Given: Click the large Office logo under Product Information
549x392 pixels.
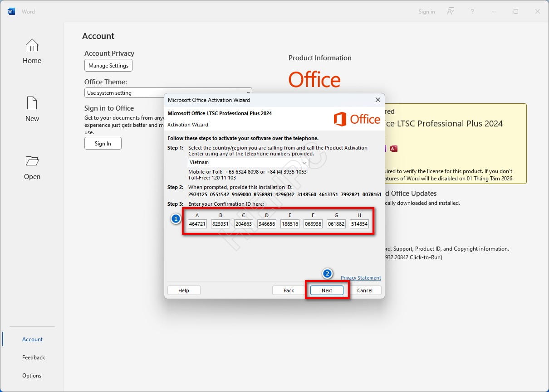Looking at the screenshot, I should tap(314, 80).
